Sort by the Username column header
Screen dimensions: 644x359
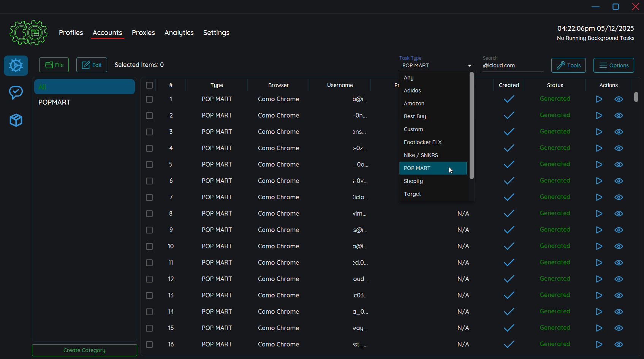[340, 85]
